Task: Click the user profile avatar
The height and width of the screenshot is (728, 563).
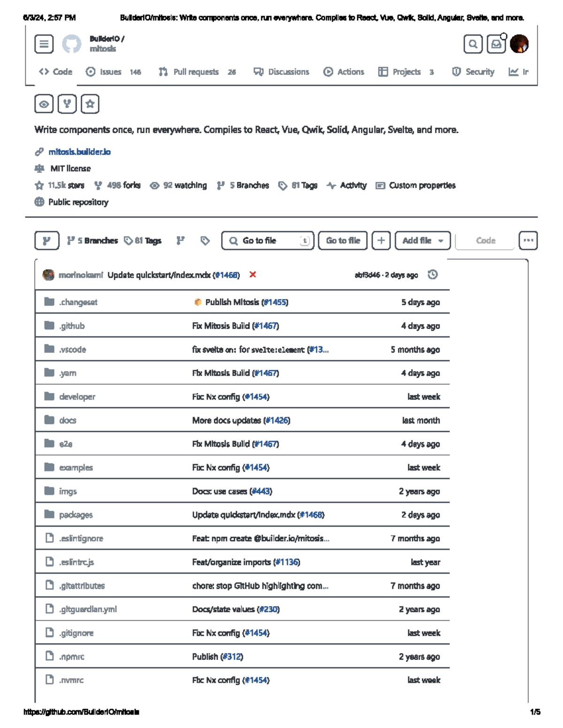Action: (520, 44)
